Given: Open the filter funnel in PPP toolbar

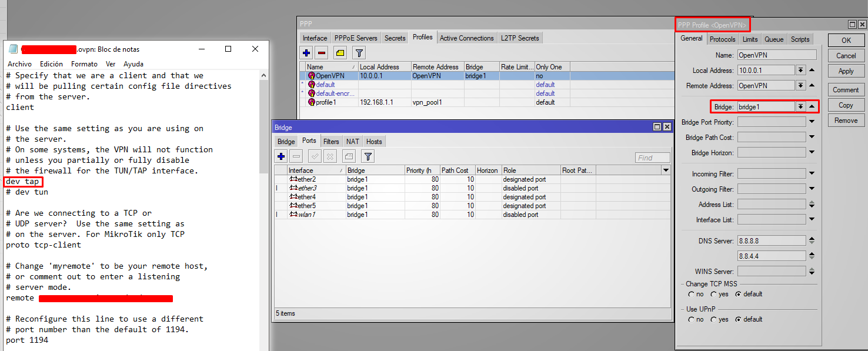Looking at the screenshot, I should pyautogui.click(x=359, y=53).
